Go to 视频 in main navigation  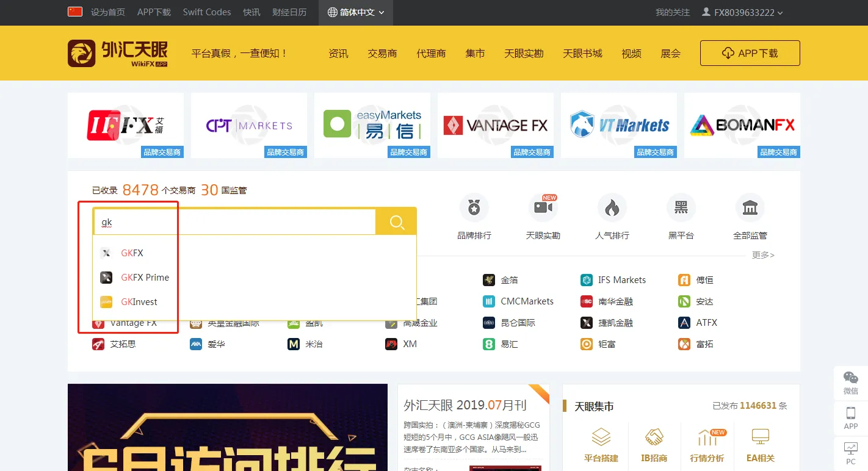[631, 53]
